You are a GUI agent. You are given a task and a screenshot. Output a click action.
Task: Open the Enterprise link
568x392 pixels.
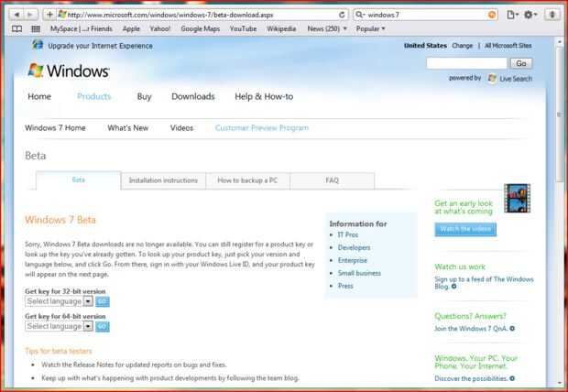[353, 260]
